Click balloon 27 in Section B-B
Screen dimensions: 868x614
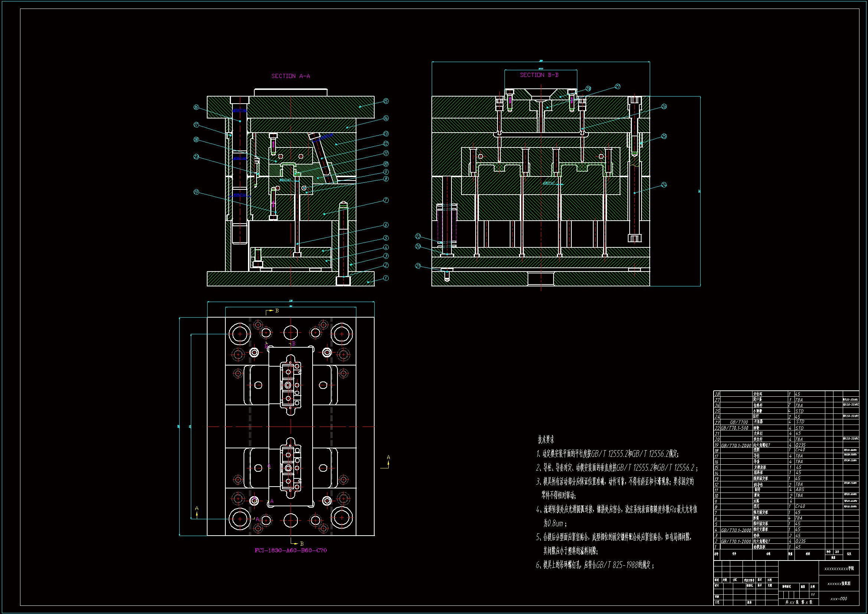click(x=617, y=87)
